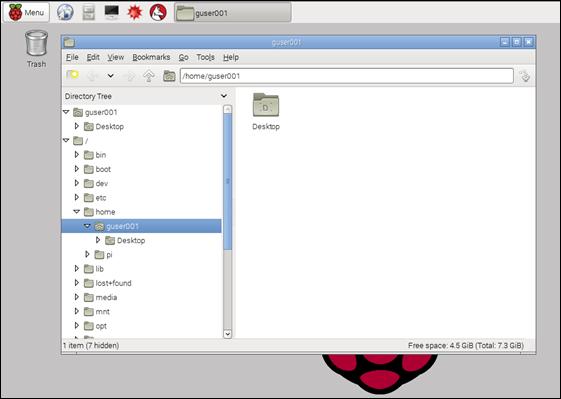Click the /home/guser001 path field
The height and width of the screenshot is (399, 561).
[347, 76]
